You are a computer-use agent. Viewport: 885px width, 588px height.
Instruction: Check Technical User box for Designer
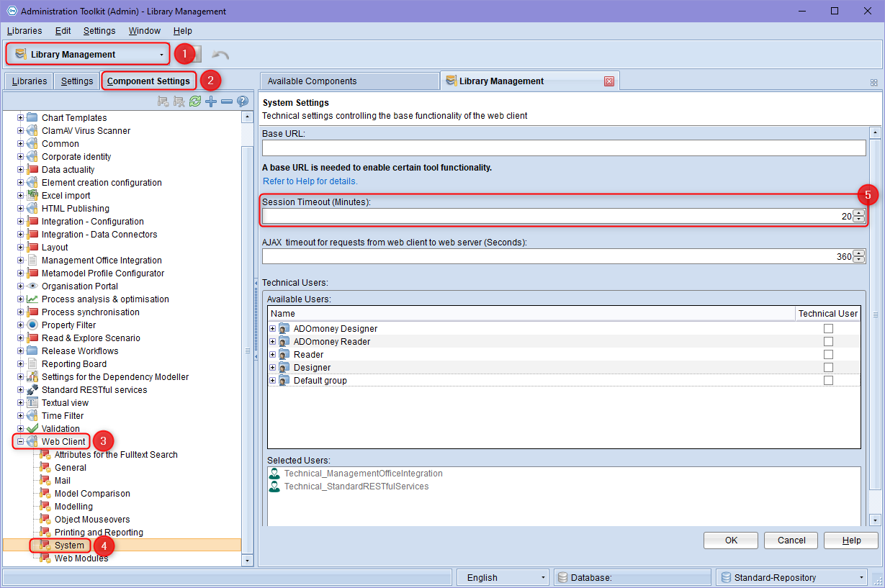pos(828,368)
